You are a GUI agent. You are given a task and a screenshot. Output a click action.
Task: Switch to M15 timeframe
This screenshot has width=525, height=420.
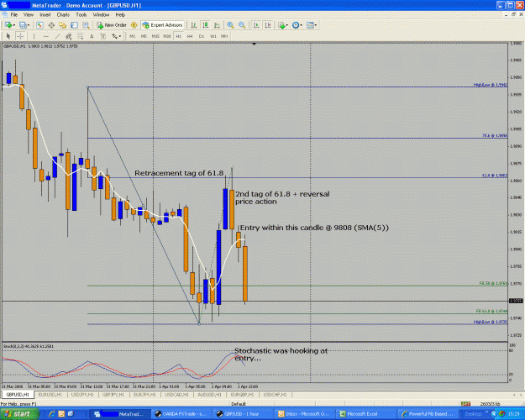pyautogui.click(x=155, y=36)
